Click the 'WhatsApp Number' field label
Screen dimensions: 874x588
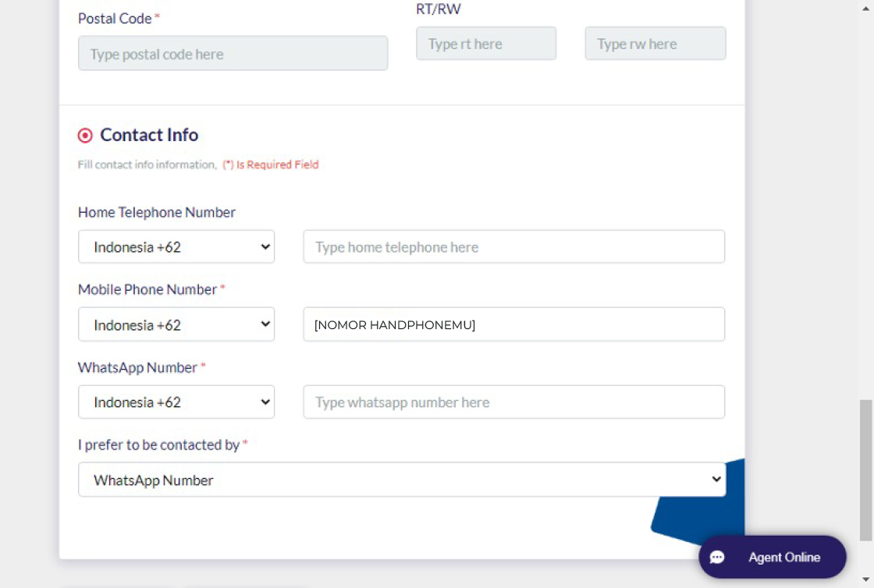click(137, 367)
